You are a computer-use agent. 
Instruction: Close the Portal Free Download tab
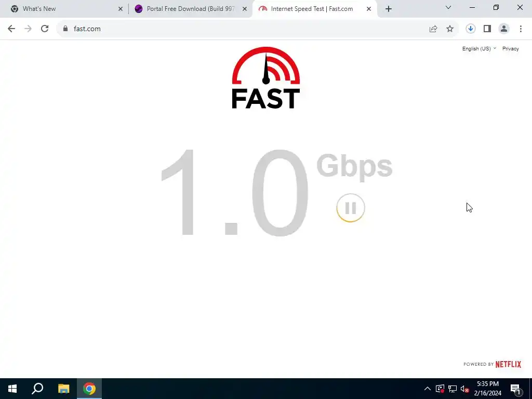pos(245,9)
